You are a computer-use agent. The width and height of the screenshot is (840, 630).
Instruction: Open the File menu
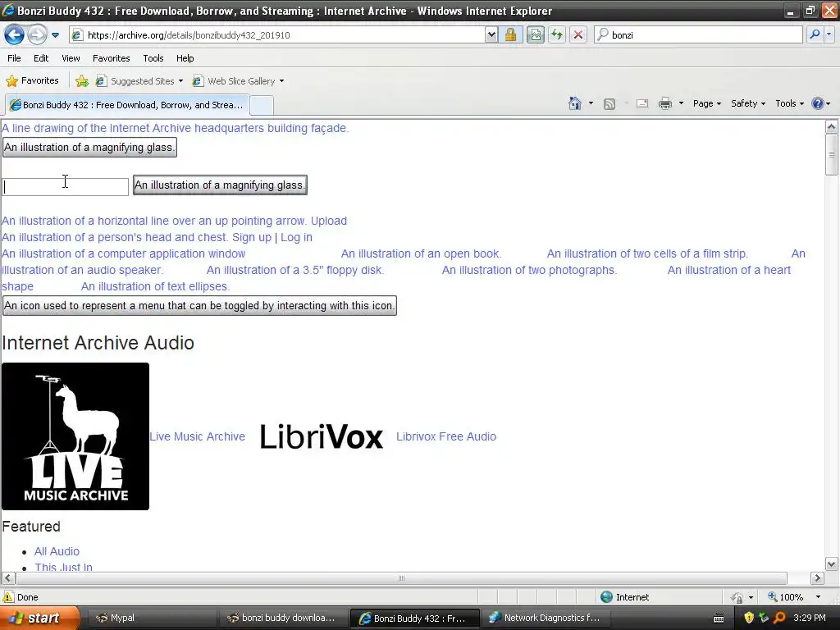click(x=14, y=58)
